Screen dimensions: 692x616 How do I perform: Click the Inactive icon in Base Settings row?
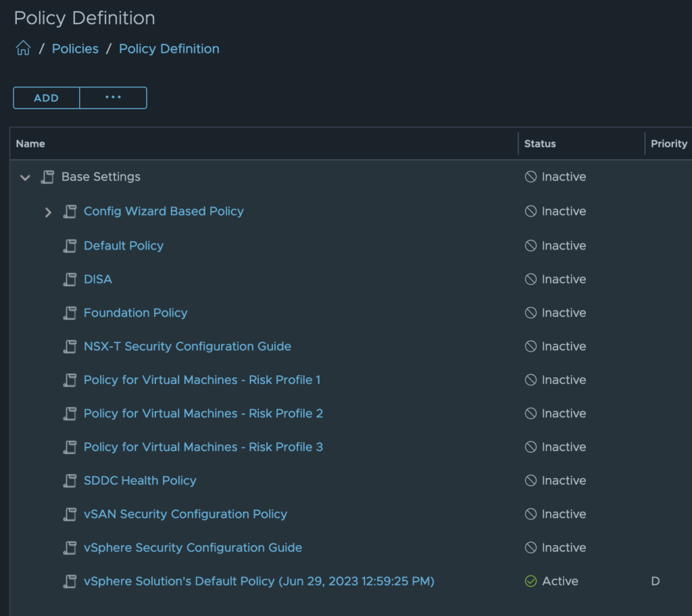[x=530, y=177]
